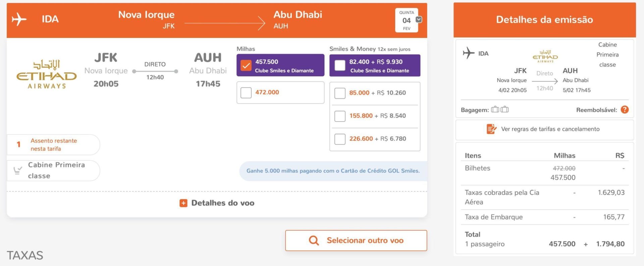Image resolution: width=644 pixels, height=266 pixels.
Task: Click the Etihad Airways logo on flight card
Action: pyautogui.click(x=47, y=74)
